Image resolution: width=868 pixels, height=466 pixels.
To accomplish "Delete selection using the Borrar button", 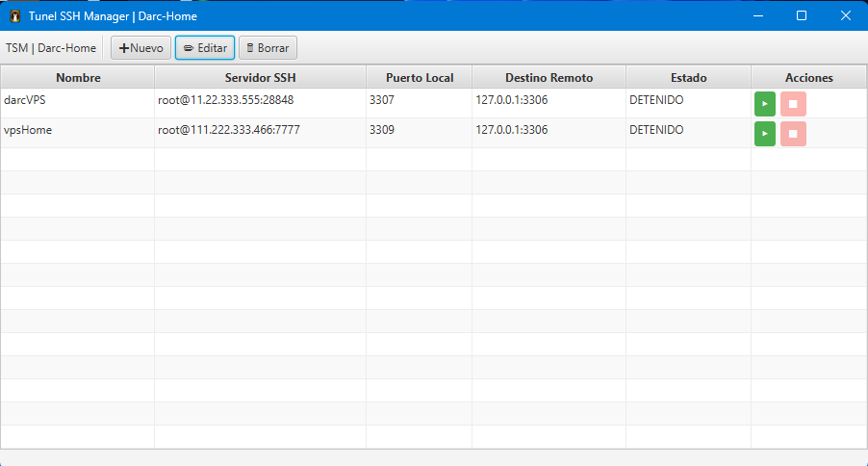I will [x=268, y=48].
